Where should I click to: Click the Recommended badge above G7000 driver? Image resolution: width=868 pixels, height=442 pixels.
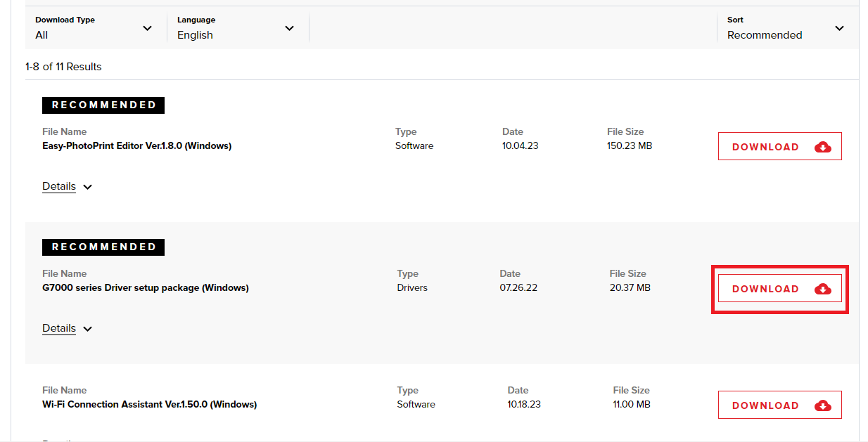click(x=103, y=247)
